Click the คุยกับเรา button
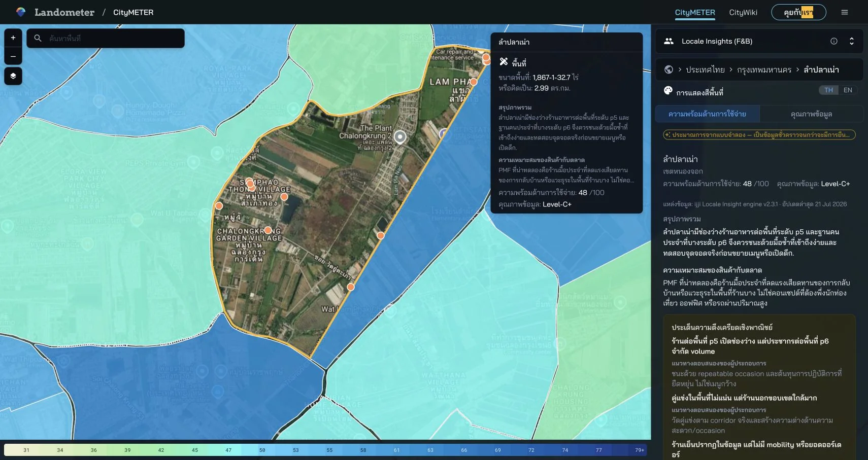Image resolution: width=868 pixels, height=460 pixels. click(x=798, y=12)
